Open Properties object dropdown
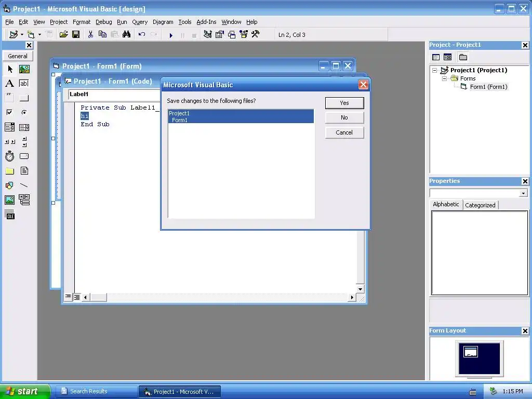This screenshot has height=399, width=532. coord(523,193)
